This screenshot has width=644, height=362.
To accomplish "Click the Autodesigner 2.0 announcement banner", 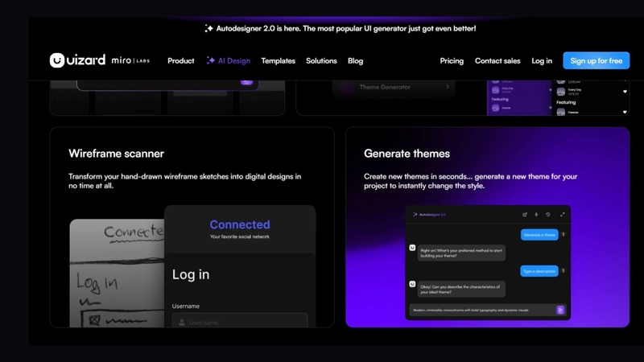I will pyautogui.click(x=341, y=28).
